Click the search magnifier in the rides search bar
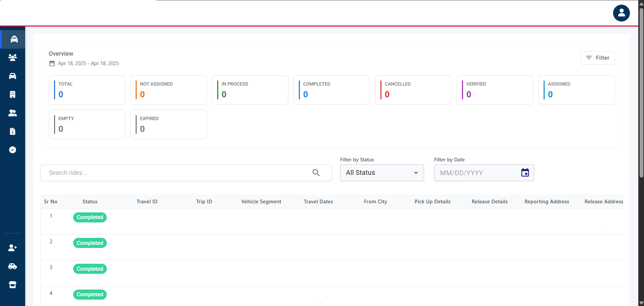644x306 pixels. pos(316,172)
